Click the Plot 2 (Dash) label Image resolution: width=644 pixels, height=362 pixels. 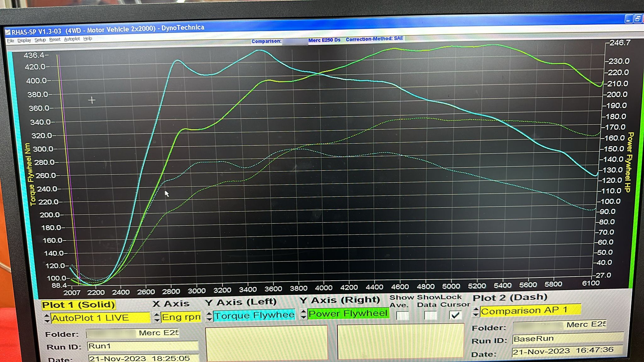[x=510, y=297]
